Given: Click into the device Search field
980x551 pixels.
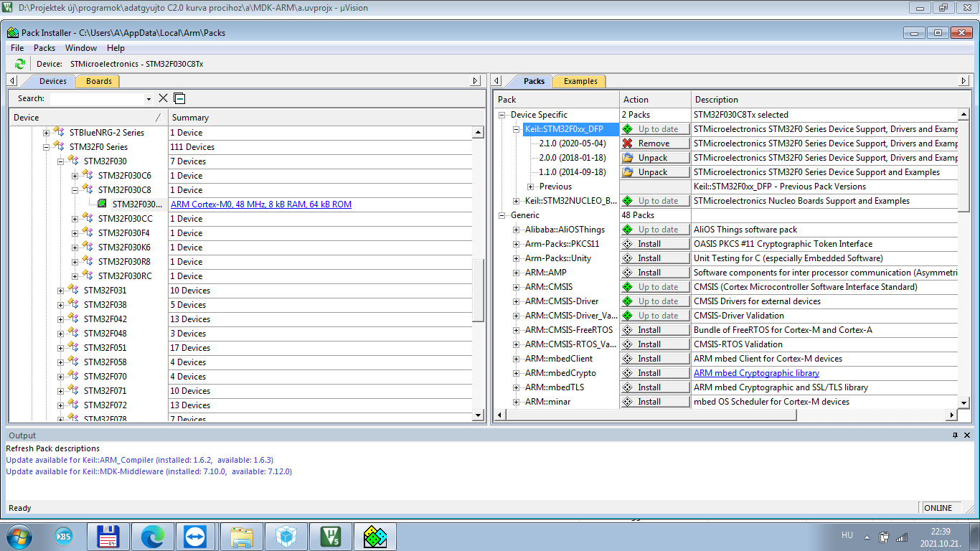Looking at the screenshot, I should point(97,99).
